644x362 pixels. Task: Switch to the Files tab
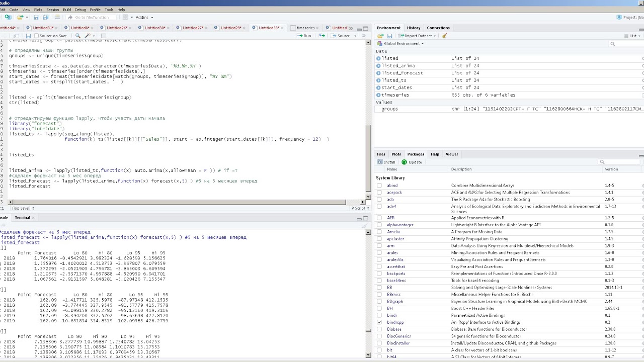point(381,154)
